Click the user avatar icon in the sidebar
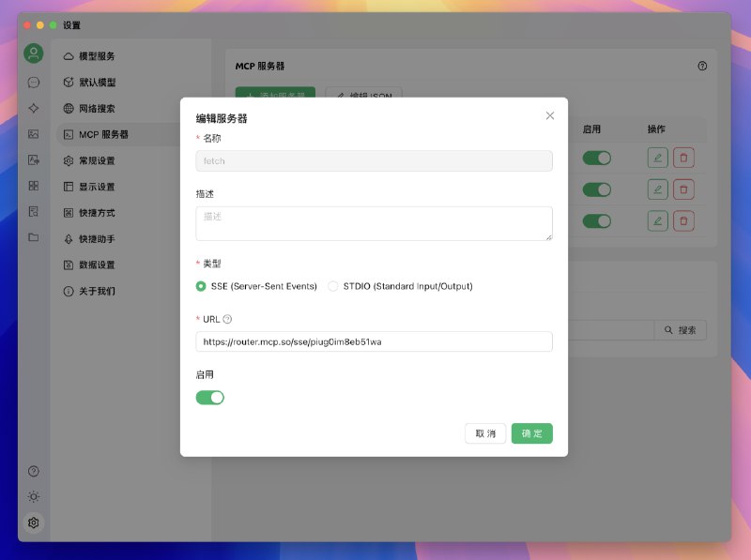This screenshot has width=751, height=560. (x=34, y=53)
